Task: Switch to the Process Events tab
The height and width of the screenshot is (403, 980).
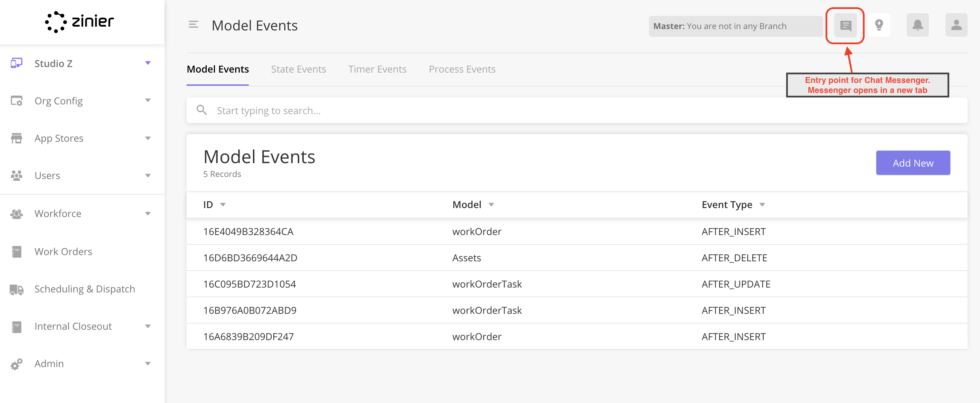Action: [x=462, y=69]
